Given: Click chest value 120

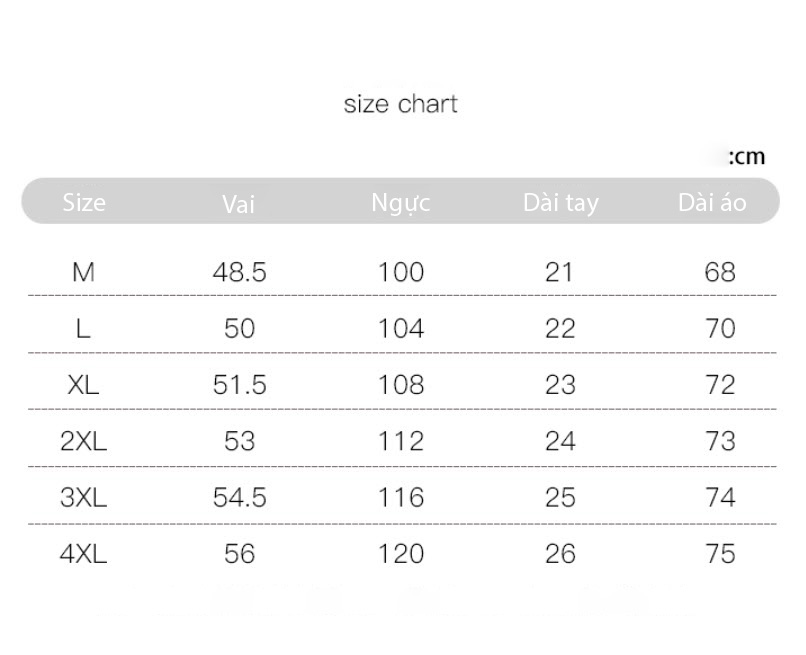Looking at the screenshot, I should [x=401, y=554].
